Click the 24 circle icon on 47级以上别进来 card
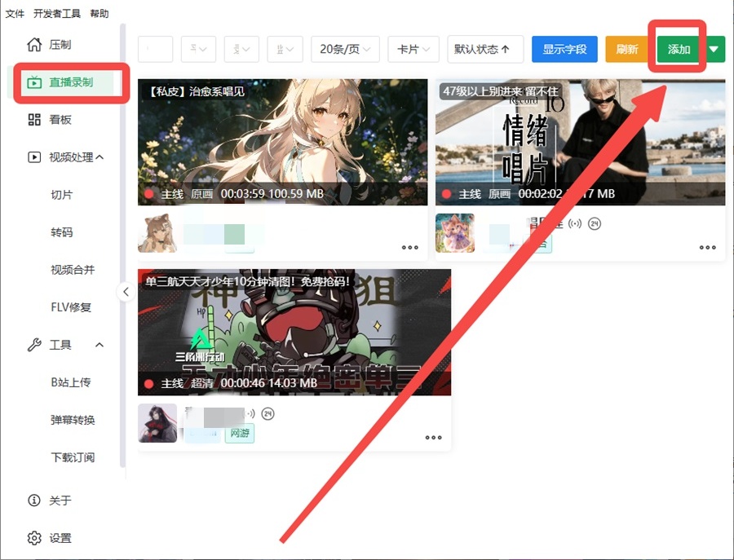The height and width of the screenshot is (560, 734). point(595,223)
